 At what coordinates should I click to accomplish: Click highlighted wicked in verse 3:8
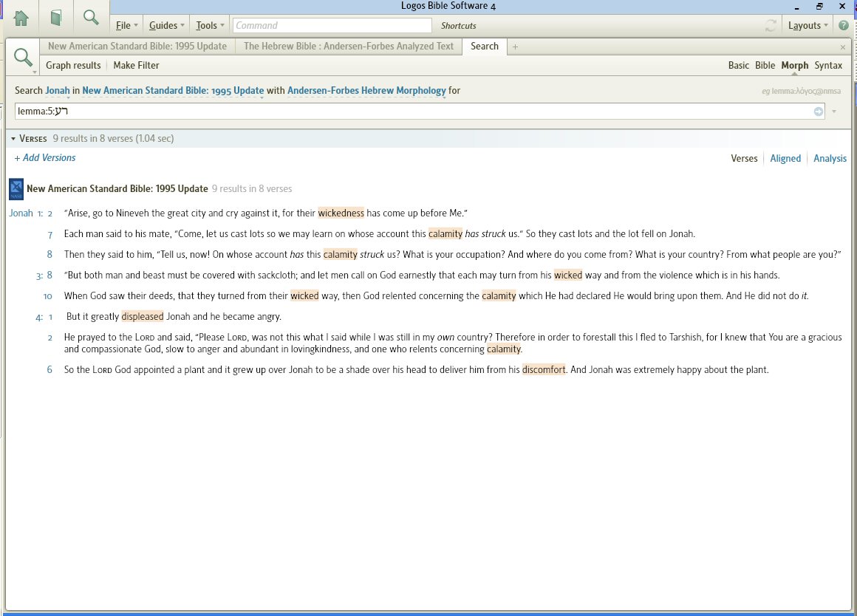click(x=568, y=276)
